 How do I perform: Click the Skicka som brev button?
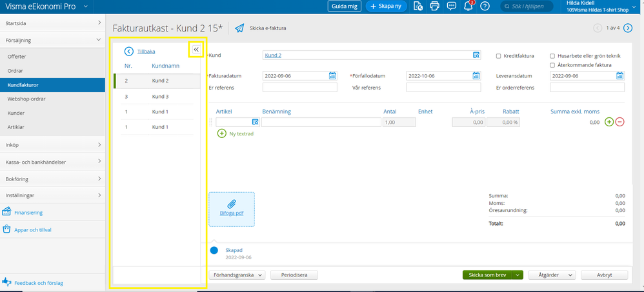pos(487,275)
